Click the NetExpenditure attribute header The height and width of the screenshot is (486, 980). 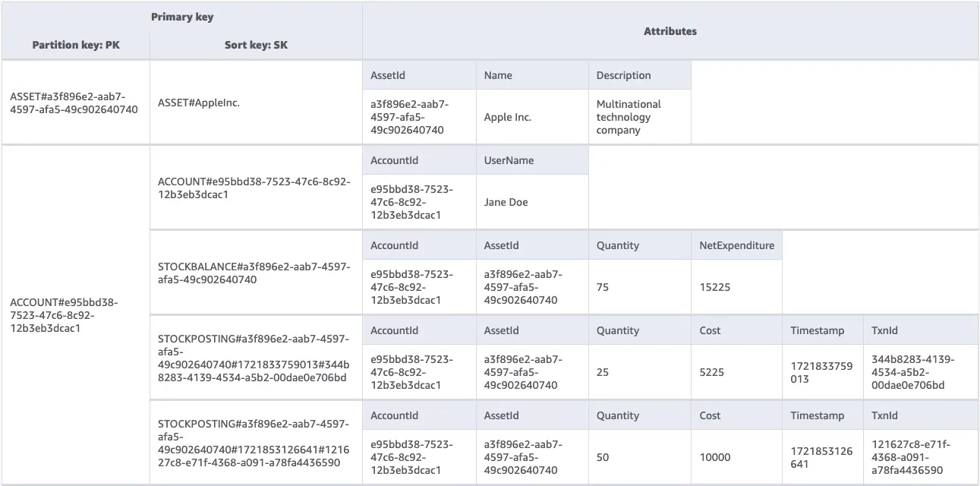click(736, 245)
